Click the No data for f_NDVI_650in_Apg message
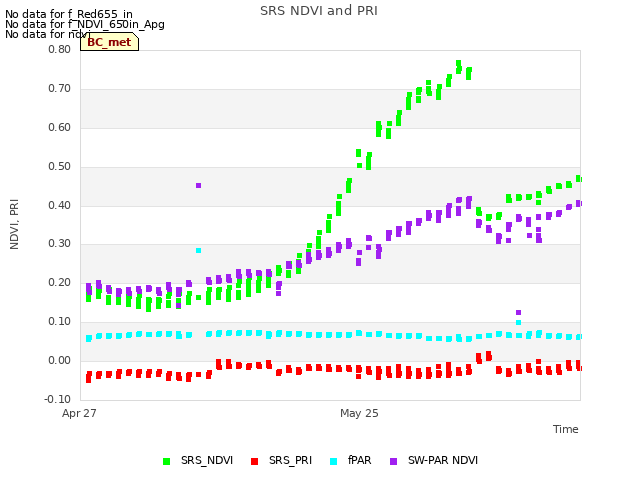The height and width of the screenshot is (480, 640). click(x=85, y=24)
